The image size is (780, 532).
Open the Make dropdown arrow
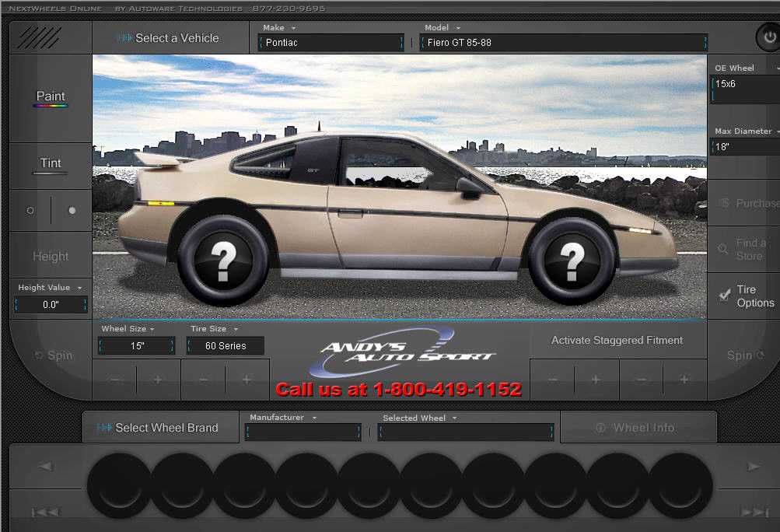tap(293, 28)
